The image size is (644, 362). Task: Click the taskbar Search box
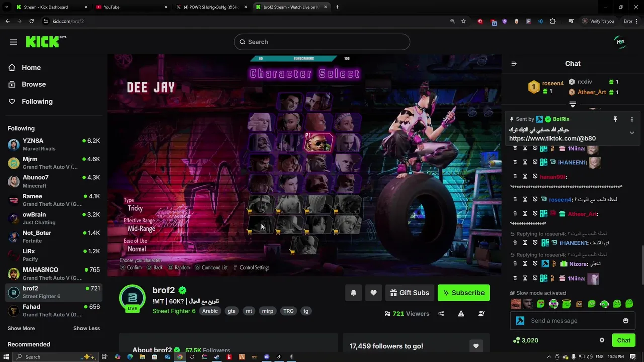click(54, 357)
